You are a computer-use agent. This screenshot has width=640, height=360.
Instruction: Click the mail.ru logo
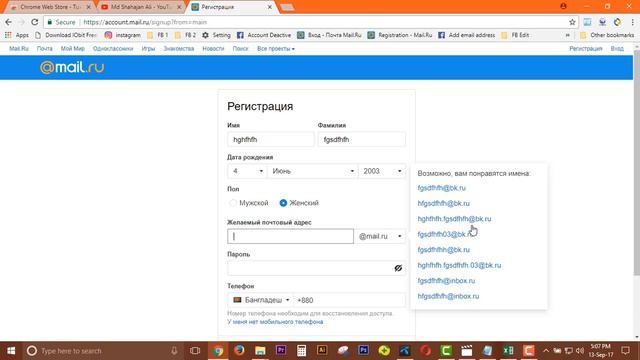click(x=72, y=67)
